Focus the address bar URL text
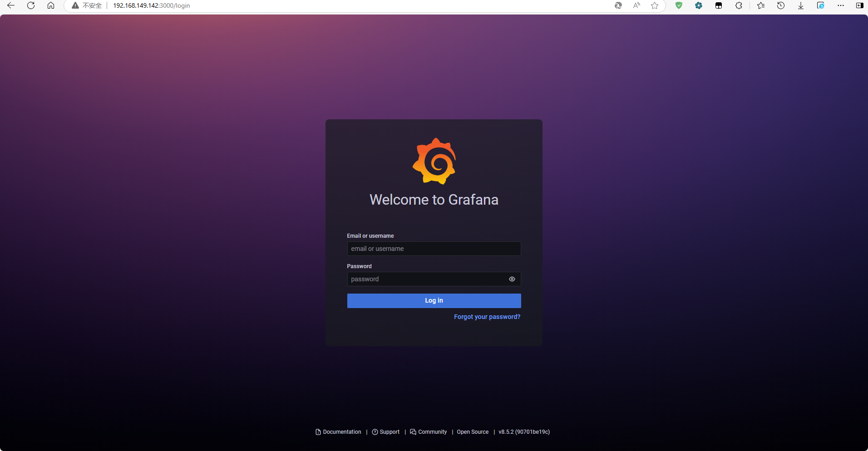This screenshot has width=868, height=451. tap(152, 5)
